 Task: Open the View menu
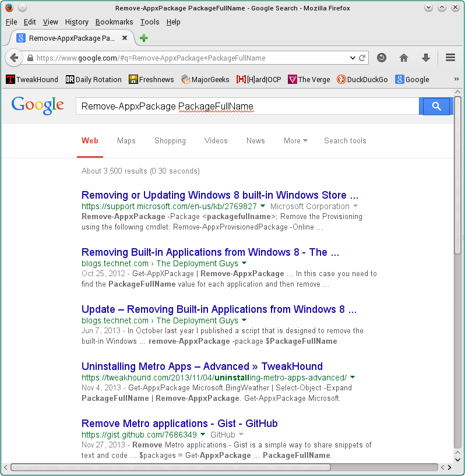coord(50,22)
